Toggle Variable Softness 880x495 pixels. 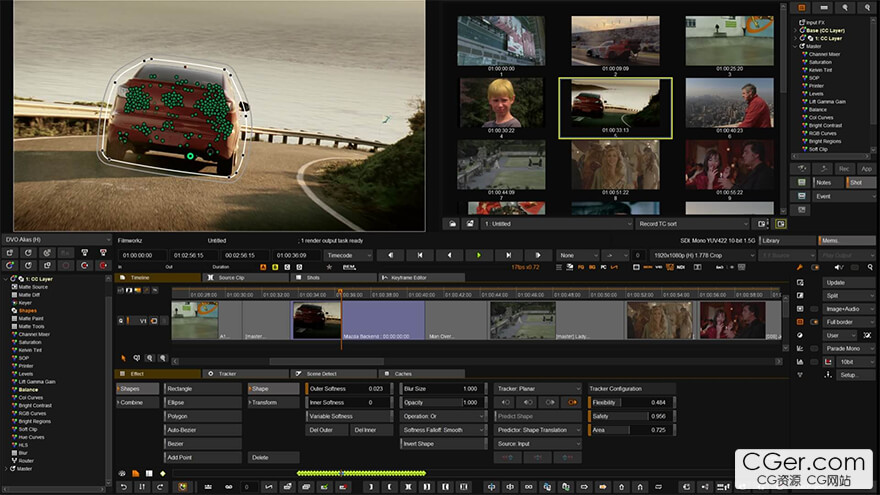(x=349, y=416)
